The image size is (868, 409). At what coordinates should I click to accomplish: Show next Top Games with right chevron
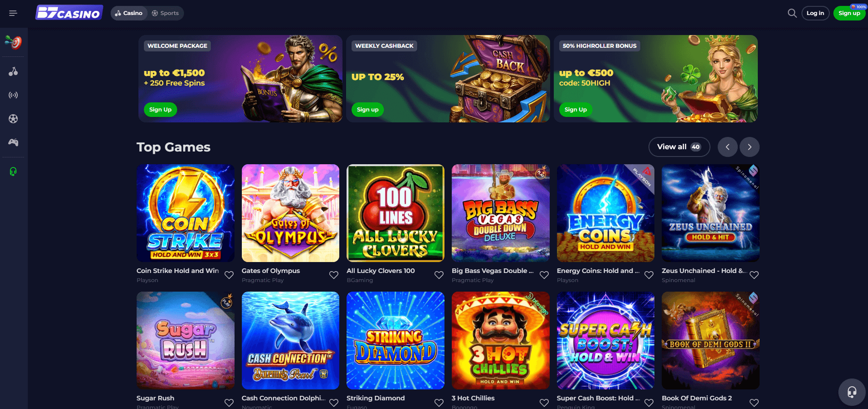click(750, 147)
